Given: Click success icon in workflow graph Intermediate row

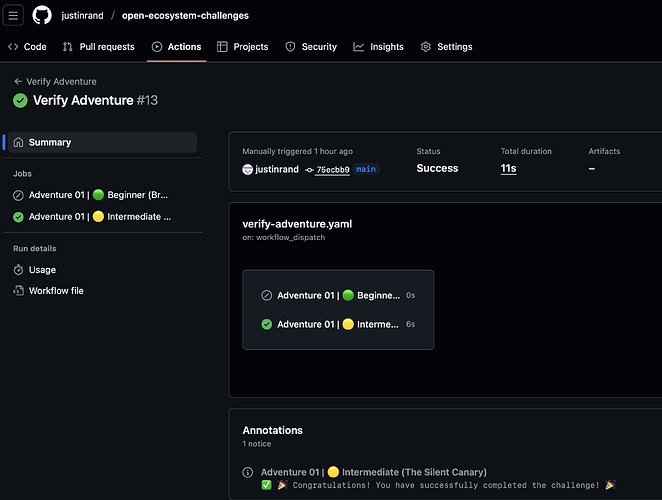Looking at the screenshot, I should [266, 324].
